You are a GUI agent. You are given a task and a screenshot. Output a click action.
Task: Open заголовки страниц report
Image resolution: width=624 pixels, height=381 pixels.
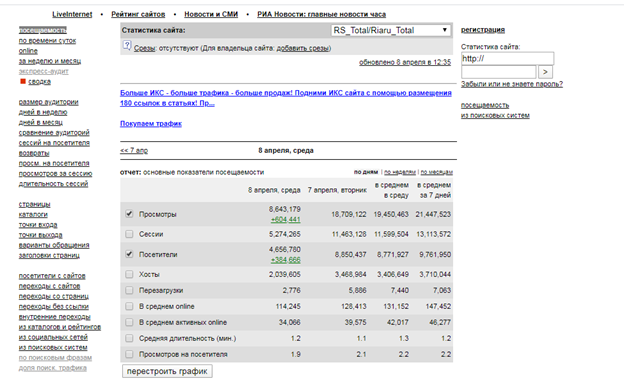tap(49, 256)
